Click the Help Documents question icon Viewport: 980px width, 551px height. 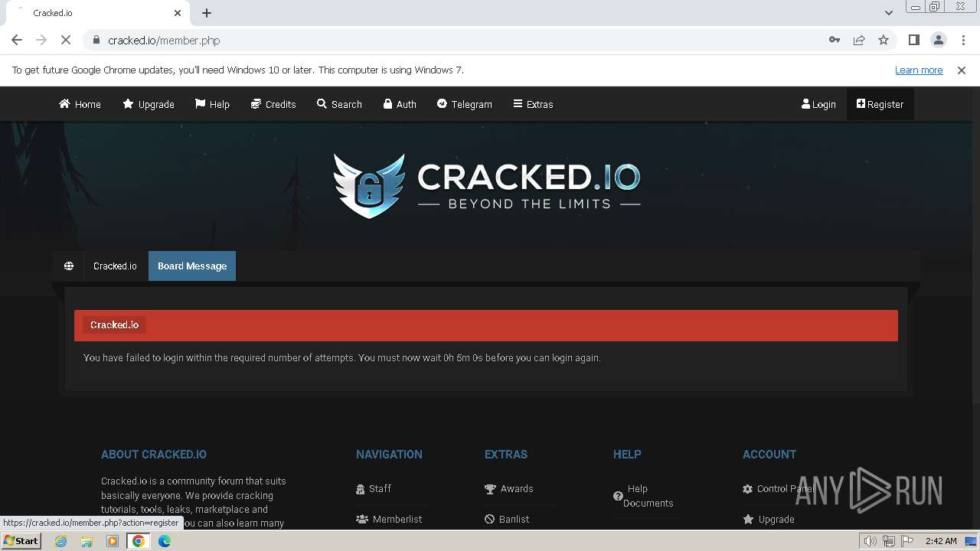618,496
